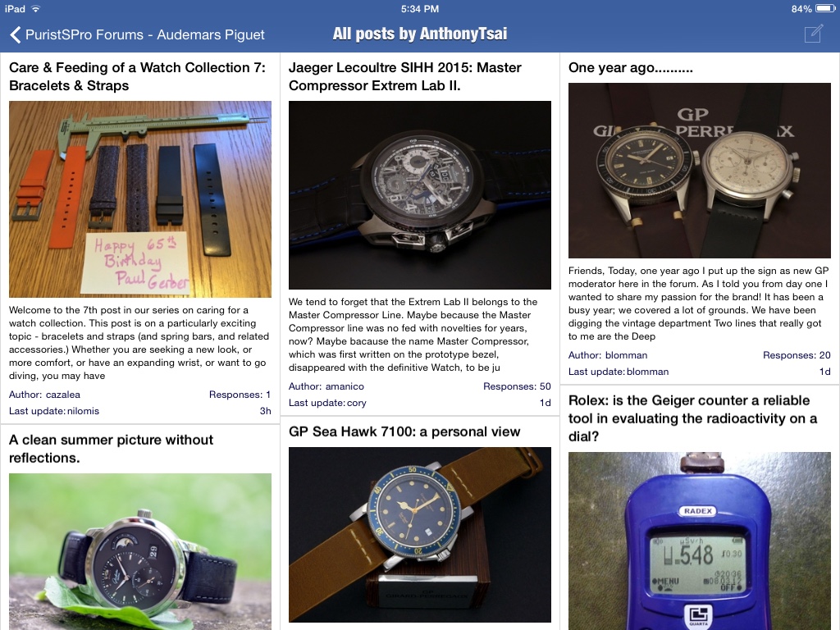View the blue Radex Geiger counter photo
Viewport: 840px width, 630px height.
point(699,541)
